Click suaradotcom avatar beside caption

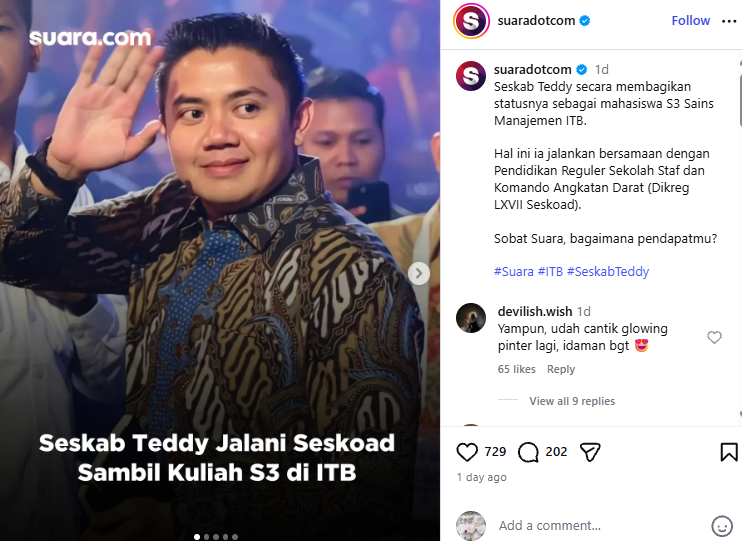pos(471,76)
